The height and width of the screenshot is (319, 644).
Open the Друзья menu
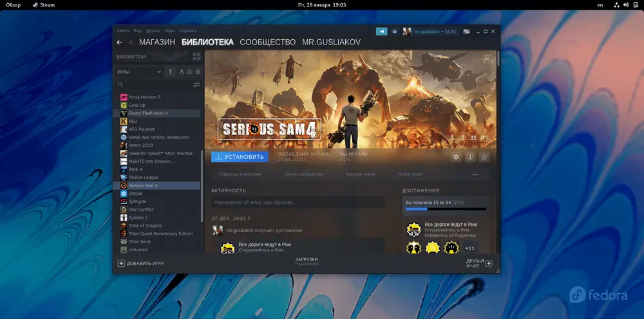tap(153, 30)
